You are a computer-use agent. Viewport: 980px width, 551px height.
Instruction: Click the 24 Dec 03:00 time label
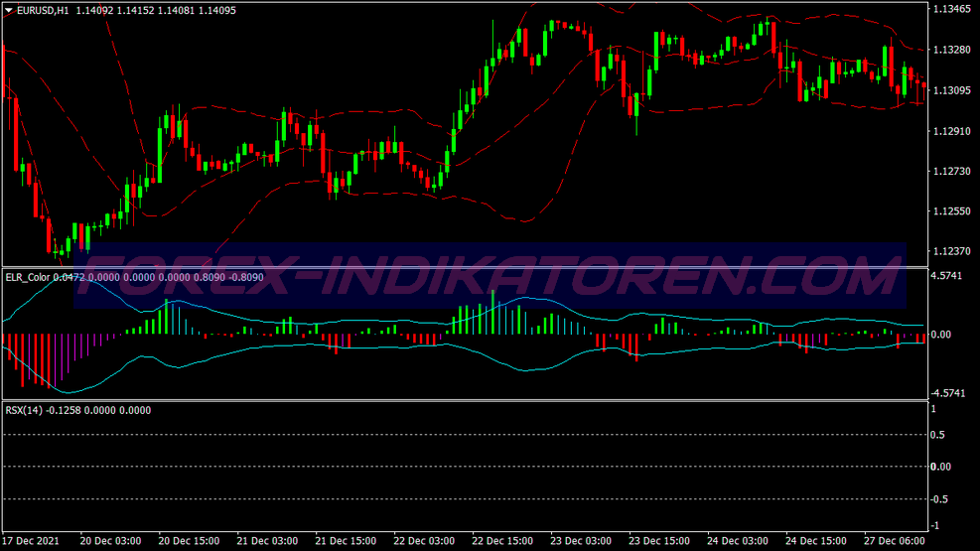(738, 540)
